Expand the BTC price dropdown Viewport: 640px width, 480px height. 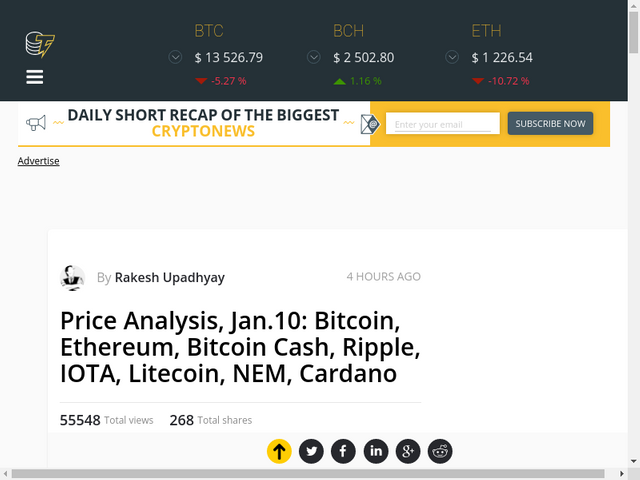click(176, 57)
